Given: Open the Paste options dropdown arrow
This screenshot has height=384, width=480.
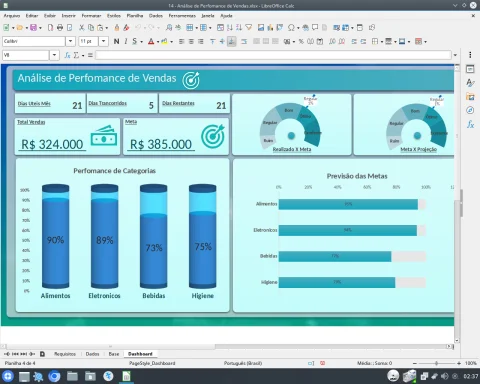Looking at the screenshot, I should [x=107, y=28].
